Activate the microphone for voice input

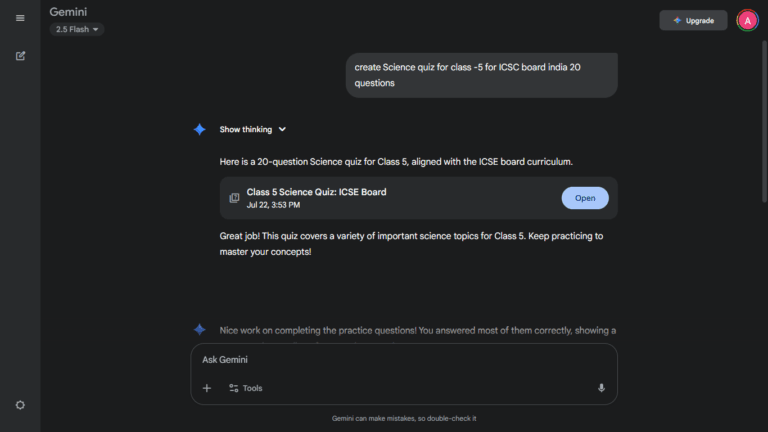[x=601, y=388]
